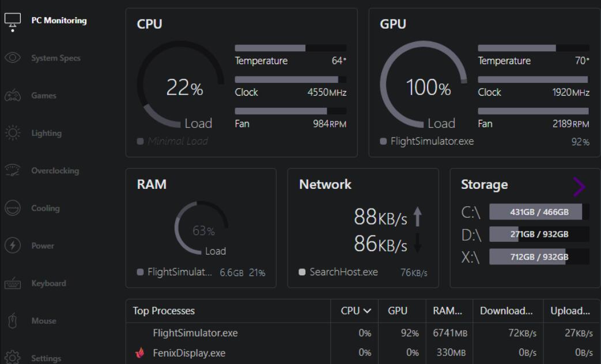Image resolution: width=601 pixels, height=364 pixels.
Task: Expand Storage with the purple chevron arrow
Action: [x=579, y=187]
